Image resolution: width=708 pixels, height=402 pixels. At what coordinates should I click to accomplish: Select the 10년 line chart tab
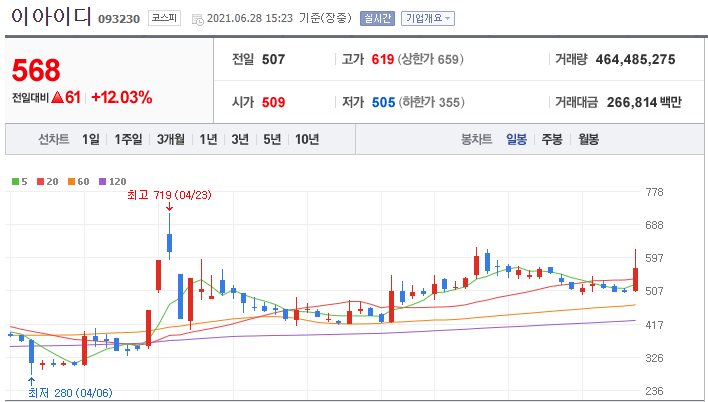307,139
